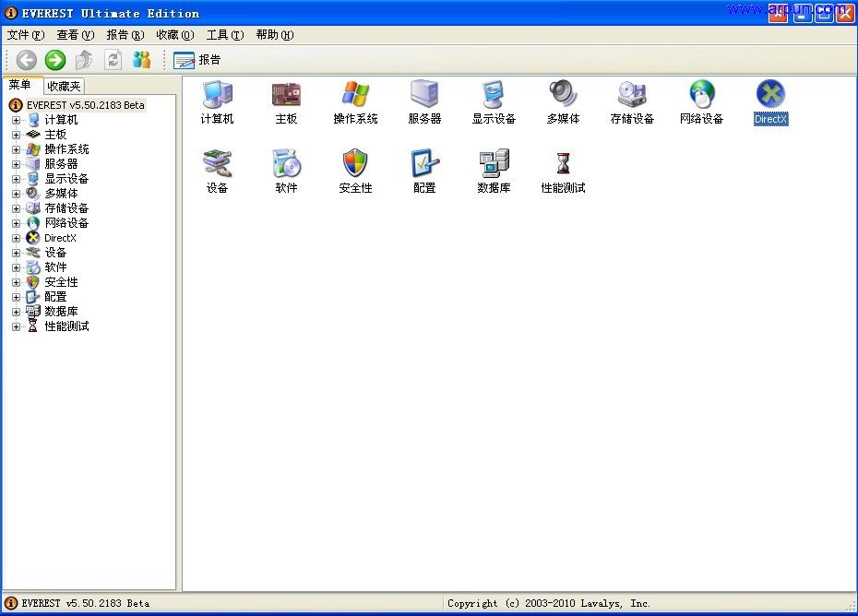This screenshot has width=858, height=616.
Task: Expand the DirectX tree node
Action: point(16,238)
